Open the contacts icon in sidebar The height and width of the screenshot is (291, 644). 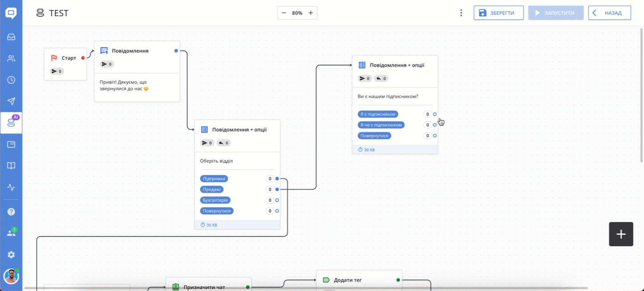pos(11,59)
